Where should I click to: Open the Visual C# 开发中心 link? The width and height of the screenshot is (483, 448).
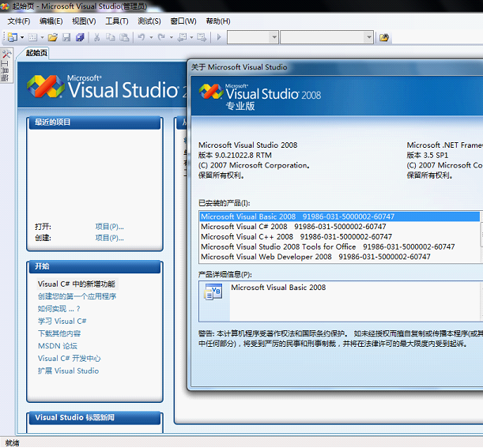point(70,359)
